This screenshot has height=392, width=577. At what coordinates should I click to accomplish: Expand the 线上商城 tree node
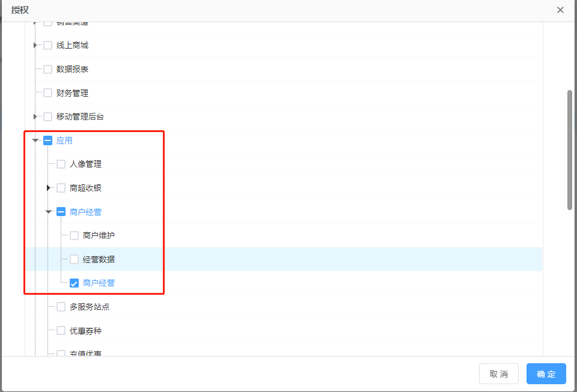point(35,46)
